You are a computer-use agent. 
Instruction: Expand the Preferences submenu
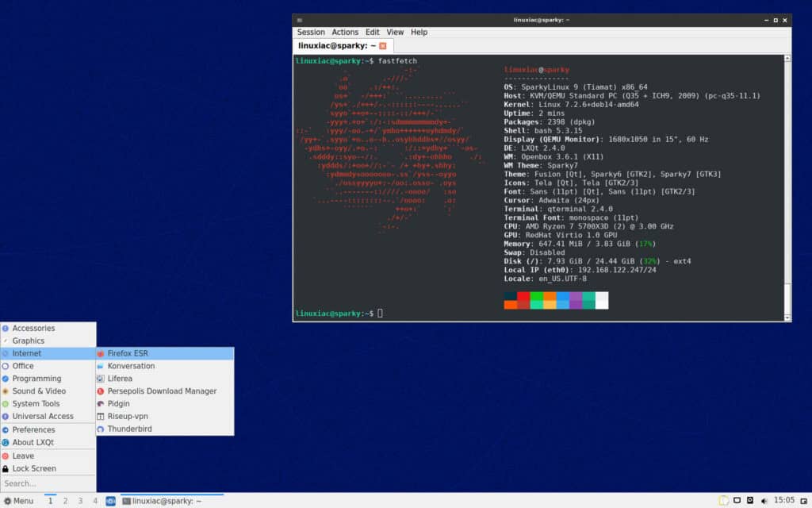[48, 429]
